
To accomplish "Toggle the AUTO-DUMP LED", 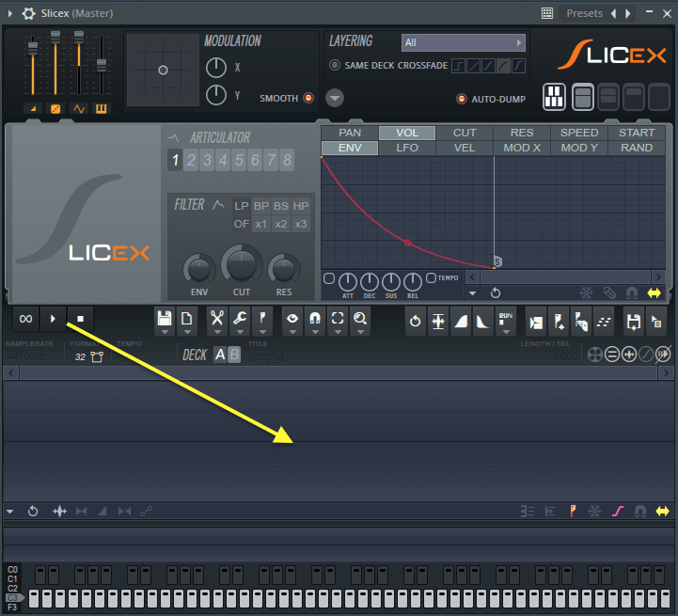I will 462,99.
